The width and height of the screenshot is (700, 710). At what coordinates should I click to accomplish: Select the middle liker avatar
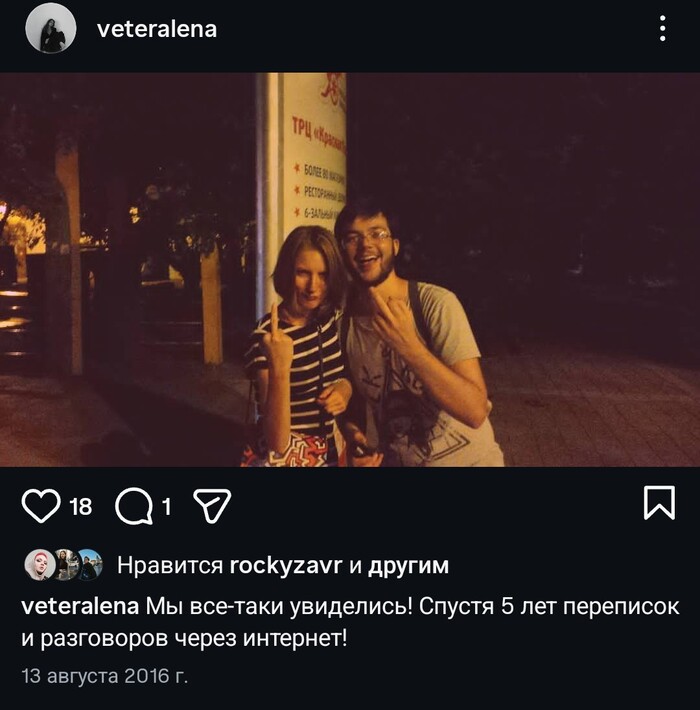(65, 565)
